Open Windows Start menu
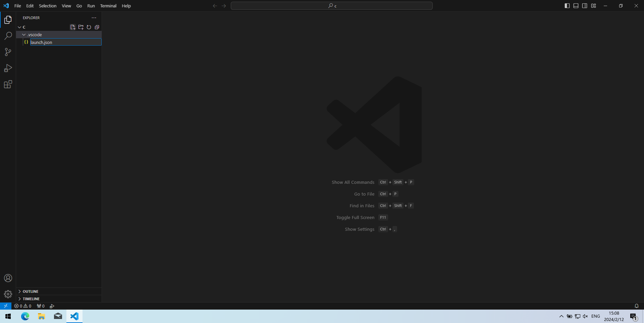 point(8,316)
